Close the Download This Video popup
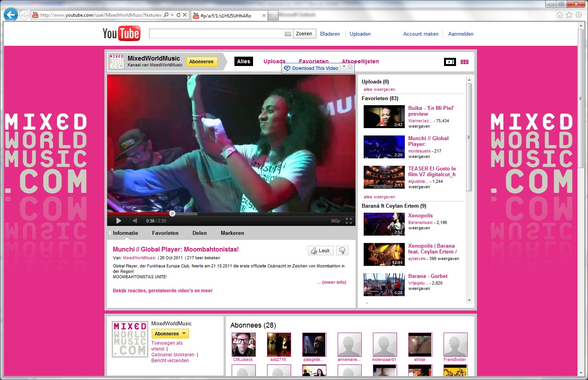 (x=350, y=67)
